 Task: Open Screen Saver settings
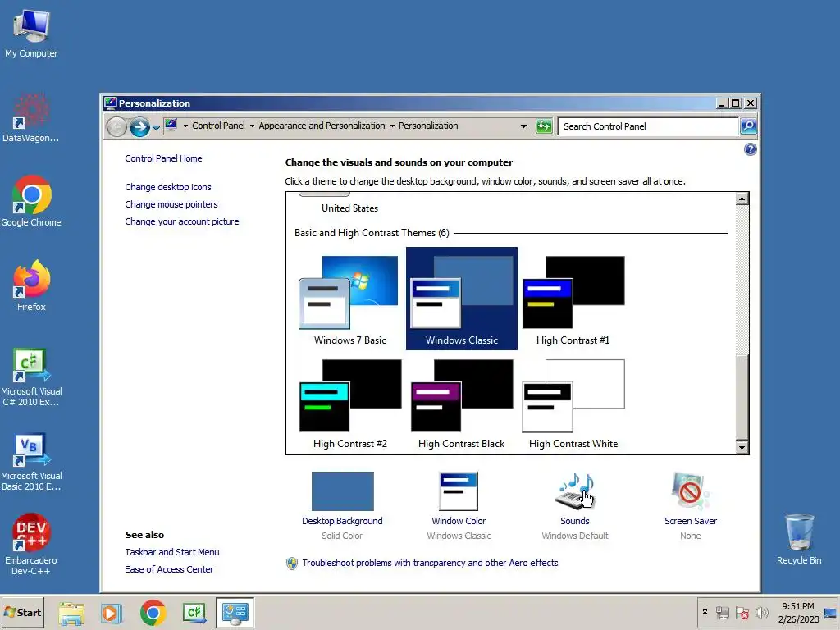tap(691, 505)
